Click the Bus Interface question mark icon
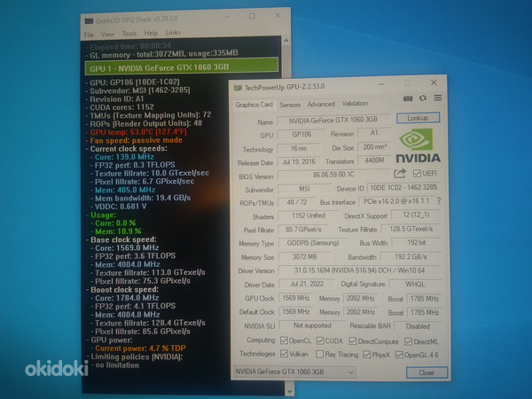The width and height of the screenshot is (532, 399). (439, 201)
